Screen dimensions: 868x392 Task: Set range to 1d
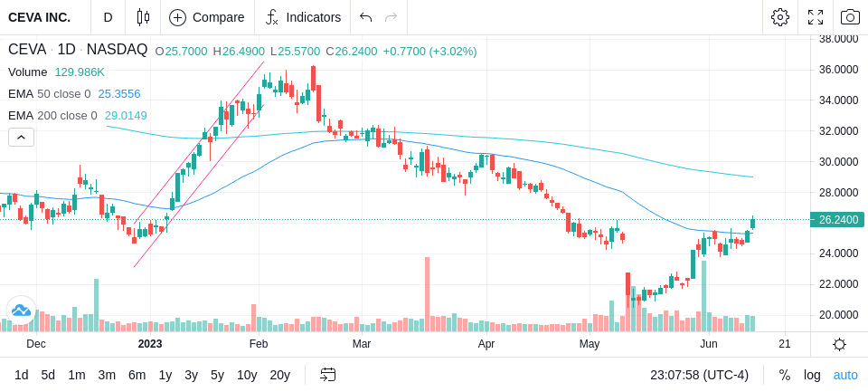tap(21, 376)
